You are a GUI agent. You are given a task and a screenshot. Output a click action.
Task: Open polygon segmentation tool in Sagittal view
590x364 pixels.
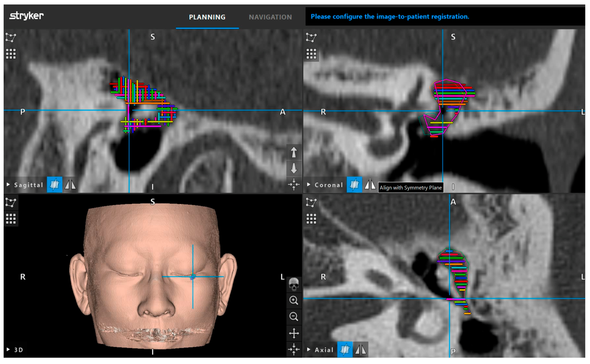click(11, 37)
